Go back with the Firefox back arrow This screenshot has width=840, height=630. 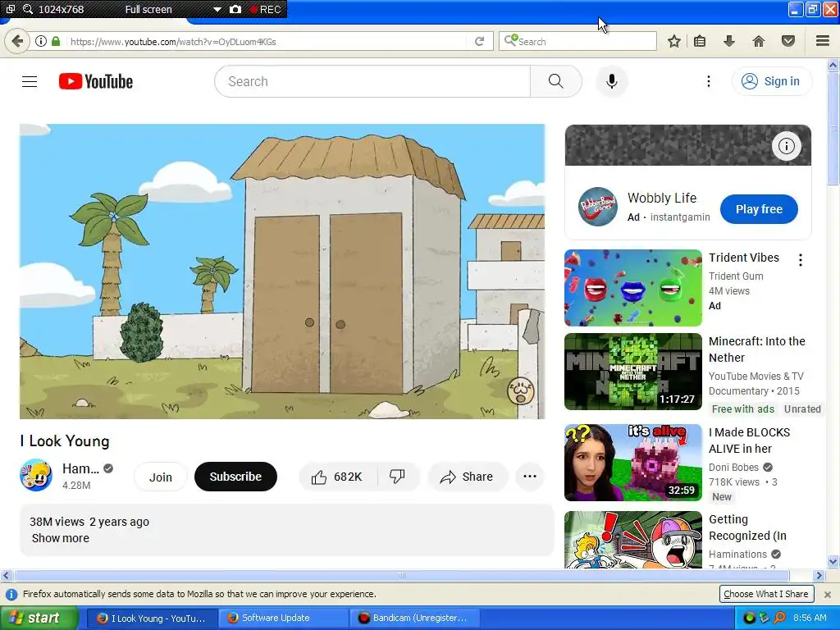click(17, 41)
